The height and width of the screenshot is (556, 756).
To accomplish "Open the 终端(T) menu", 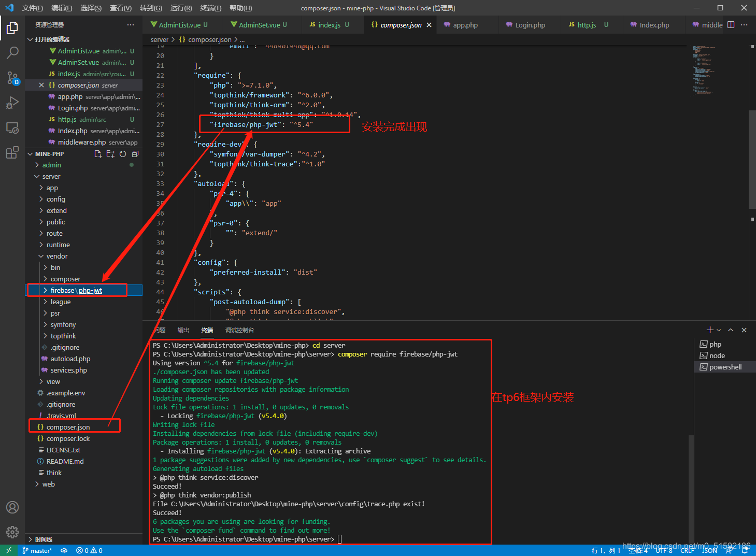I will [210, 8].
